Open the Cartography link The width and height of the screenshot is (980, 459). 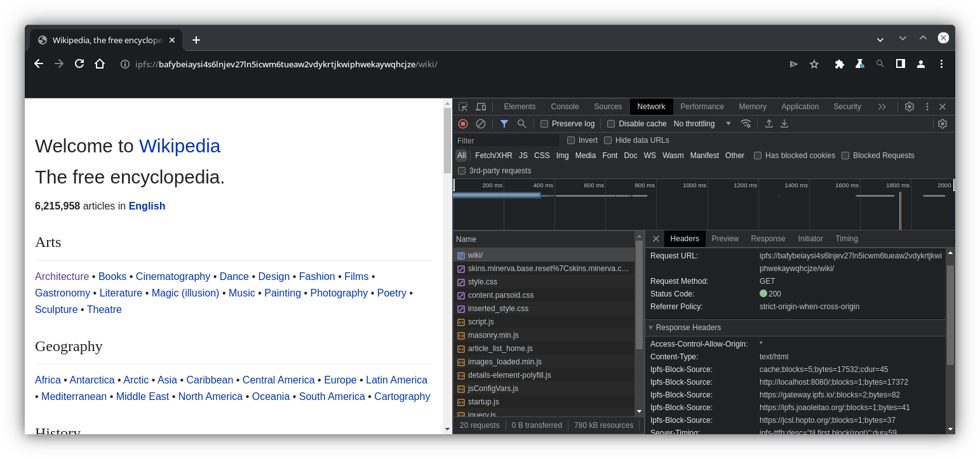click(402, 396)
